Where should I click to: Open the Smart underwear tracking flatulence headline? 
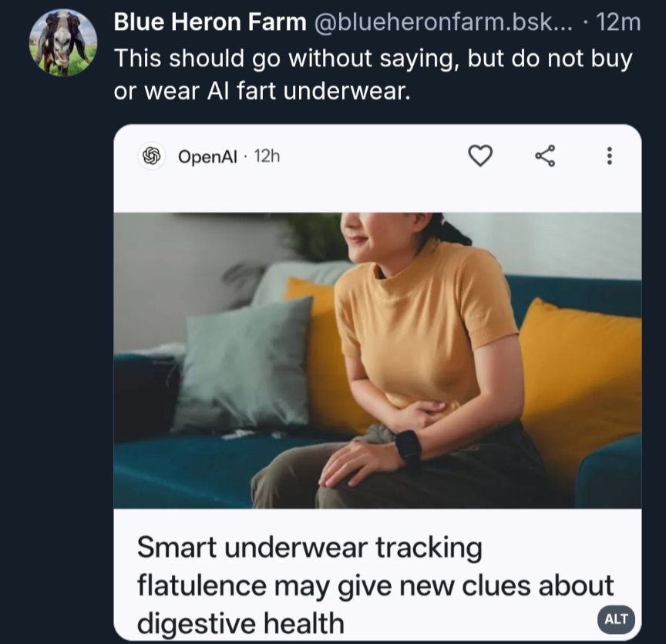(x=375, y=585)
